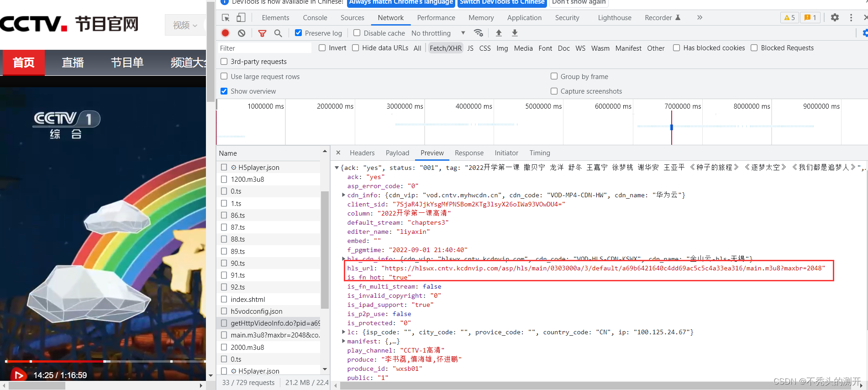Open network search magnifier icon

pos(278,33)
